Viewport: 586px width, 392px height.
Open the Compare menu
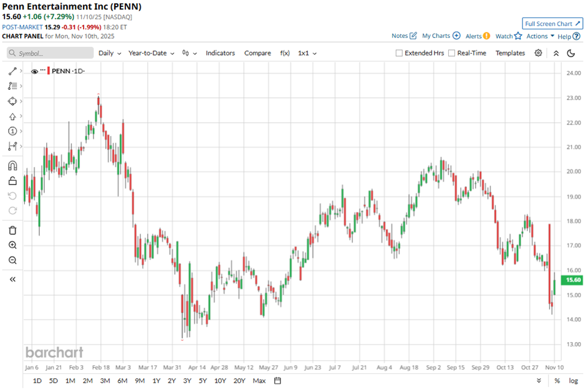(x=257, y=53)
